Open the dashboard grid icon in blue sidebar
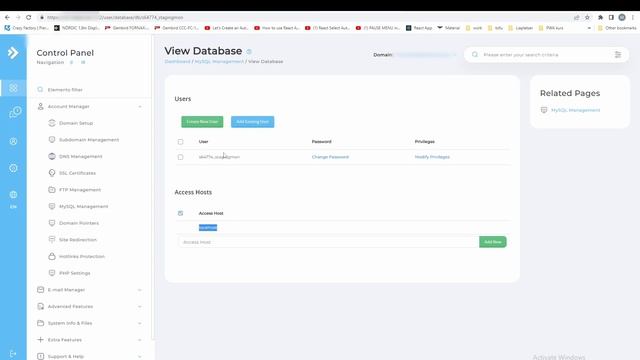Viewport: 640px width, 360px height. (13, 88)
